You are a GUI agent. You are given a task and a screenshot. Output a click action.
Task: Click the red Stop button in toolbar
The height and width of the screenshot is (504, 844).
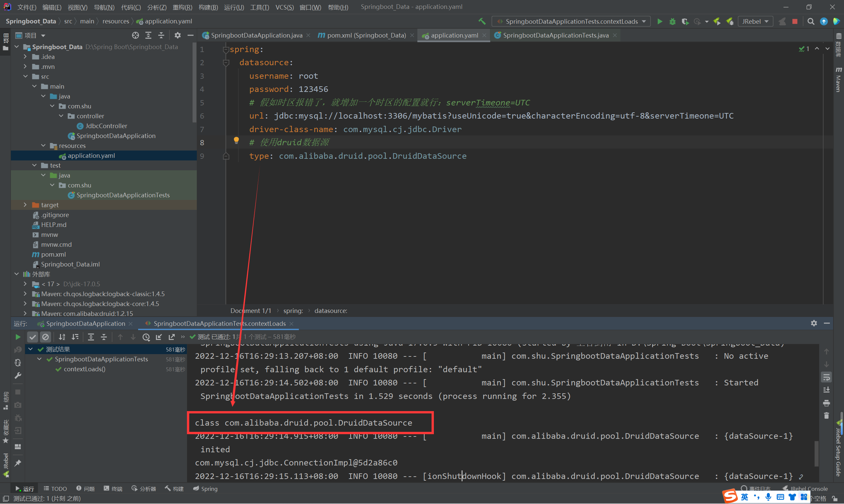tap(795, 21)
